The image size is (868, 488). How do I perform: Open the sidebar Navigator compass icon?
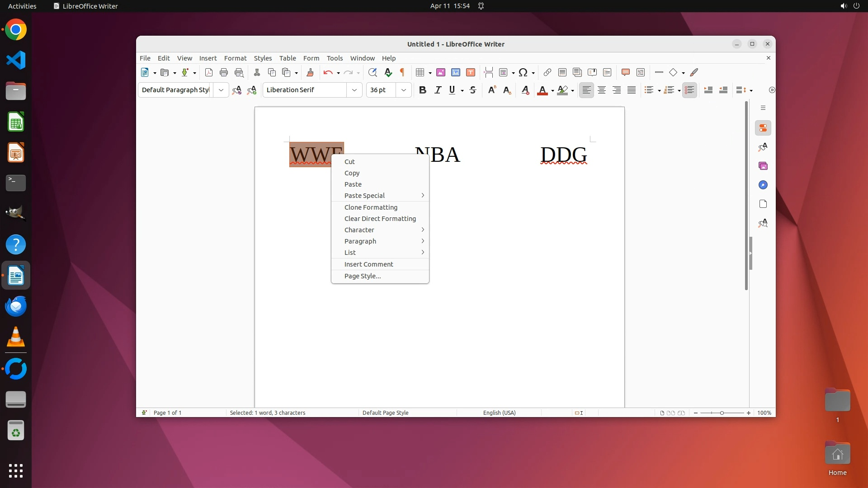coord(763,185)
